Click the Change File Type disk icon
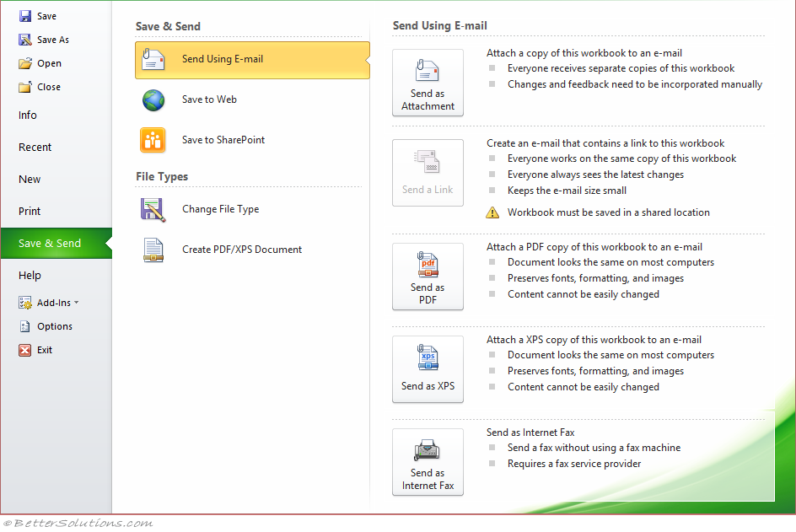796x532 pixels. pos(153,210)
